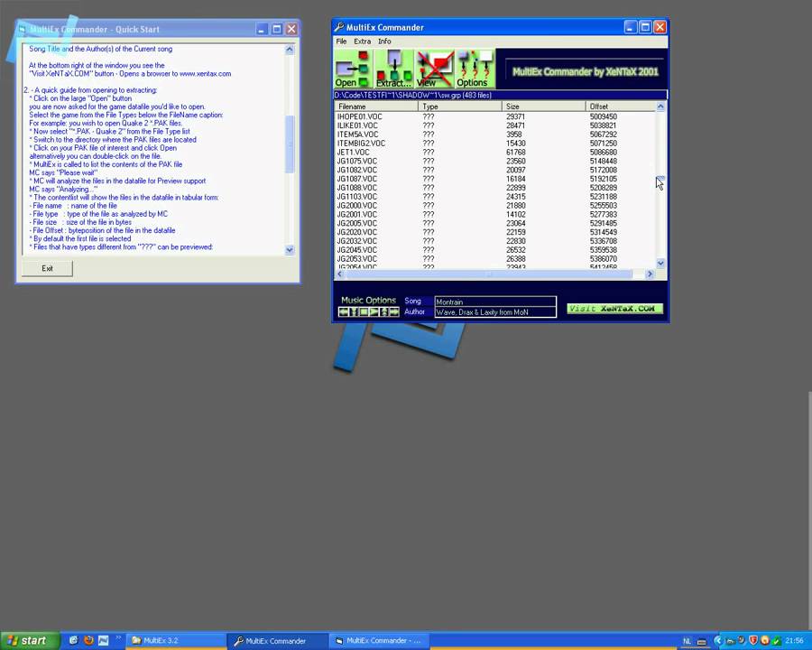Viewport: 812px width, 650px height.
Task: Select JG2000.VOC file row
Action: (494, 205)
